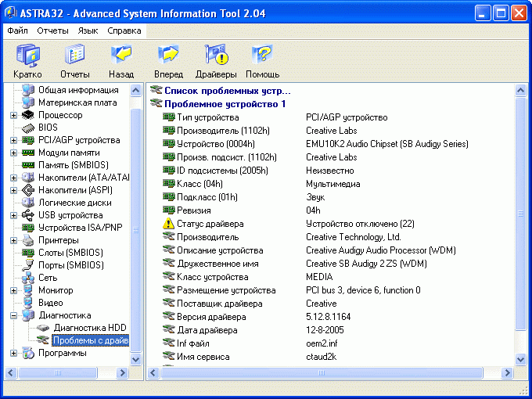This screenshot has height=399, width=532.
Task: Click the Сеть network icon in tree
Action: click(x=28, y=278)
